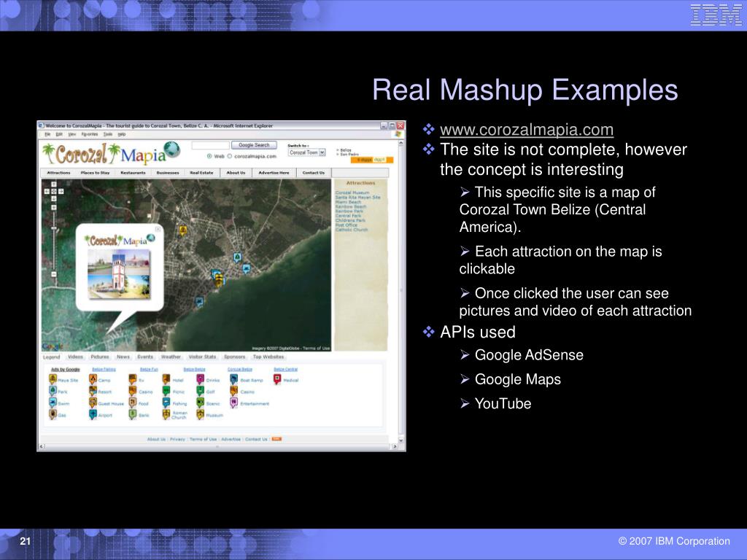Click the Camp legend pin icon
Screen dimensions: 747x560
(93, 379)
